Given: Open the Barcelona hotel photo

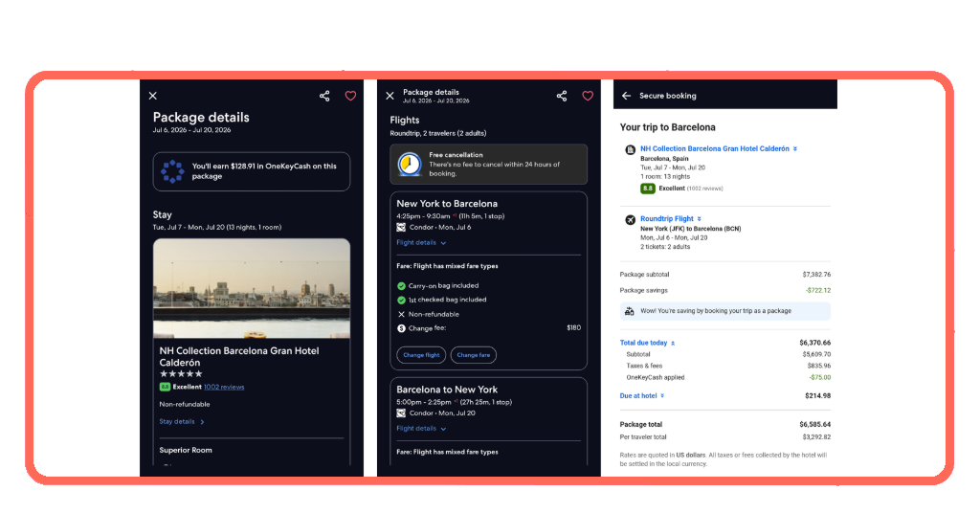Looking at the screenshot, I should (252, 288).
